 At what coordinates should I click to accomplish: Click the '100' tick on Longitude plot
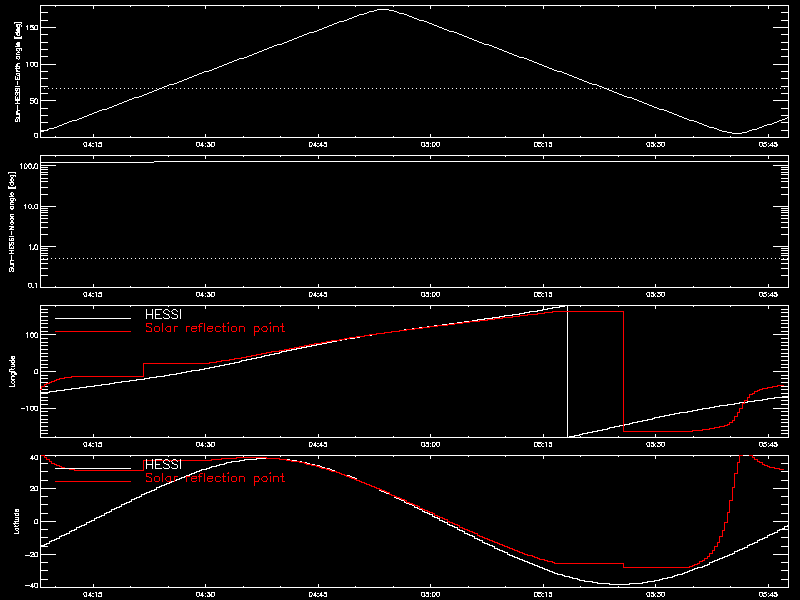click(x=31, y=335)
